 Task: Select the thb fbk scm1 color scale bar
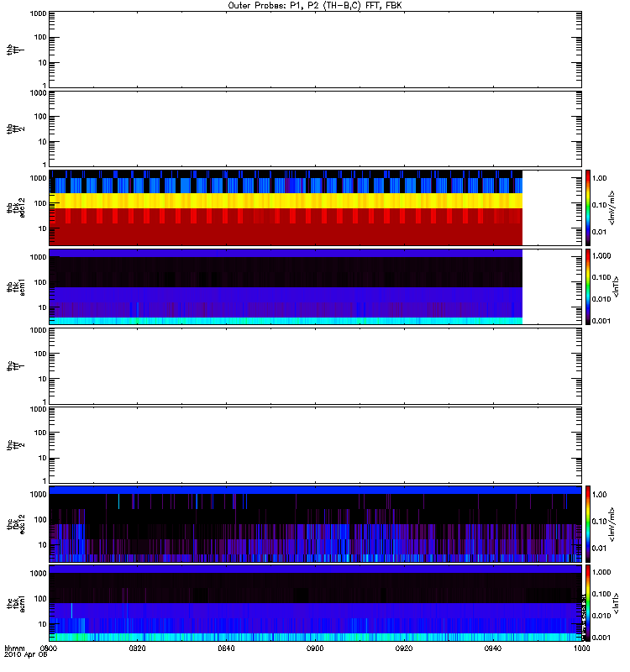(588, 286)
